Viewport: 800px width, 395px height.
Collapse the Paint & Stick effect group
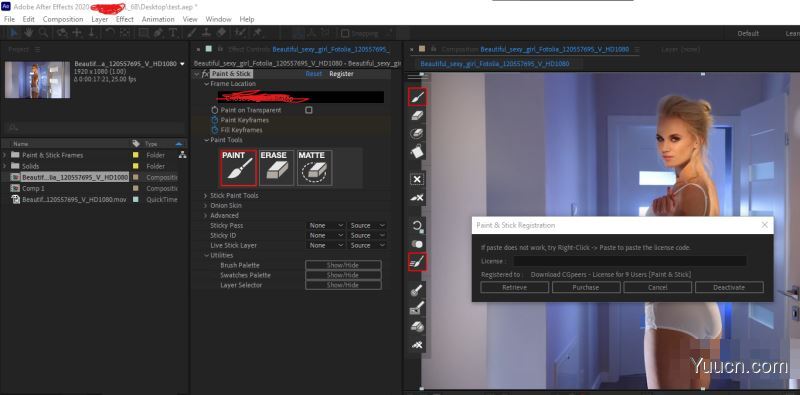pos(197,74)
